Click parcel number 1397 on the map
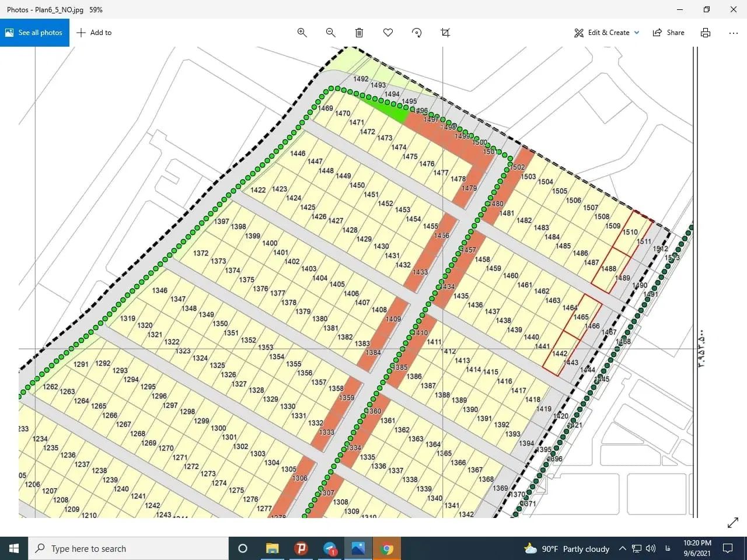Screen dimensions: 747x560 tap(222, 222)
